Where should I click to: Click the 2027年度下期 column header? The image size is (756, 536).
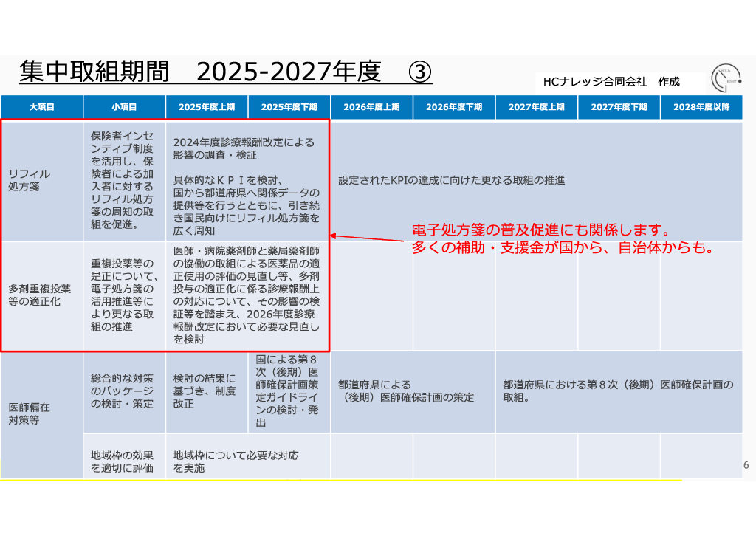coord(619,107)
